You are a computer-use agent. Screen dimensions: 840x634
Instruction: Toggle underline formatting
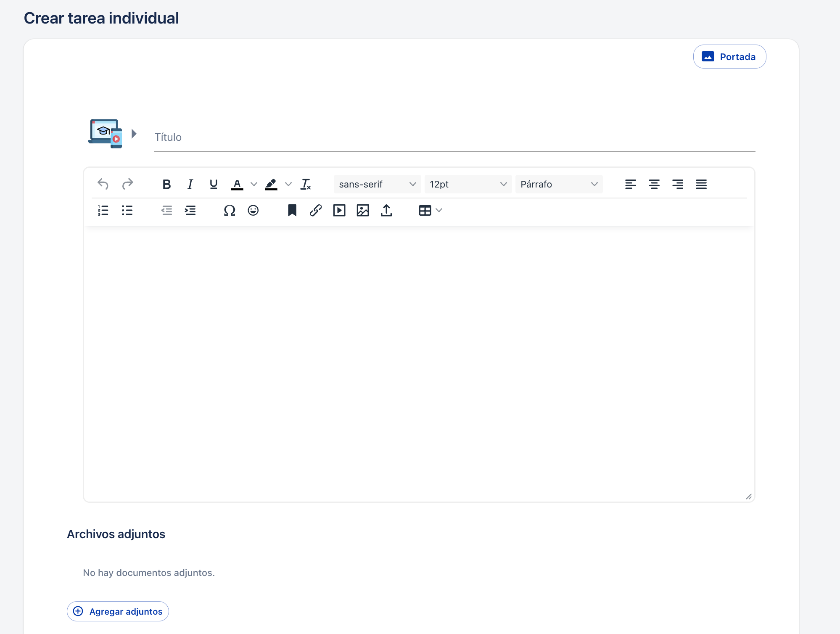(x=214, y=184)
